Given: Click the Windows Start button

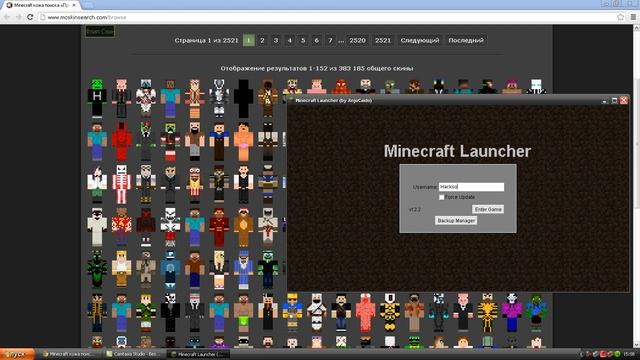Looking at the screenshot, I should (17, 354).
